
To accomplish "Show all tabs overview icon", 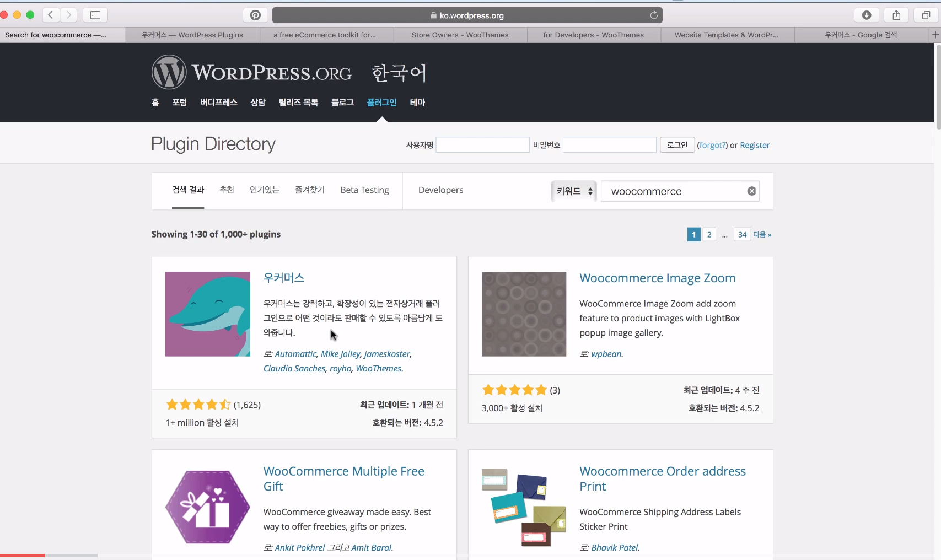I will pyautogui.click(x=926, y=15).
